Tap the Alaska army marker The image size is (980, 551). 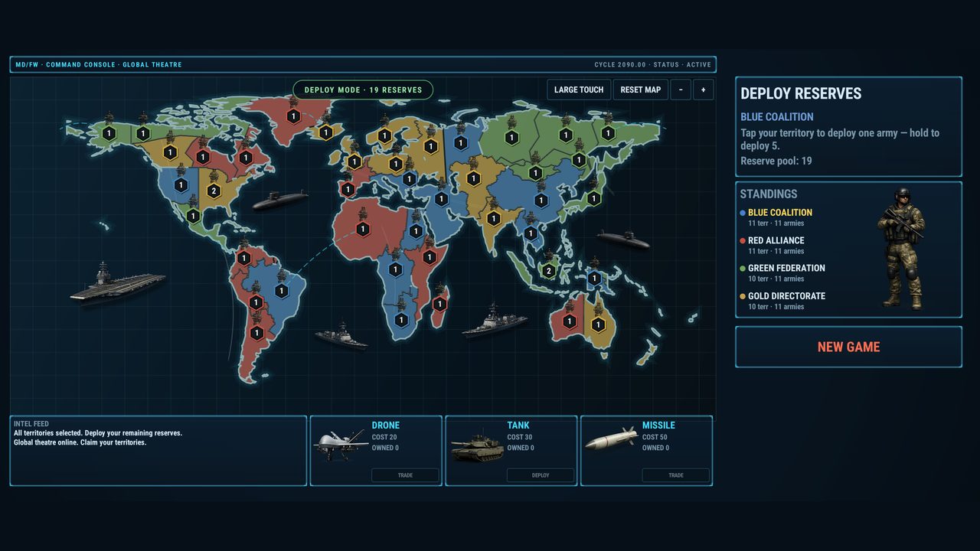[x=109, y=133]
